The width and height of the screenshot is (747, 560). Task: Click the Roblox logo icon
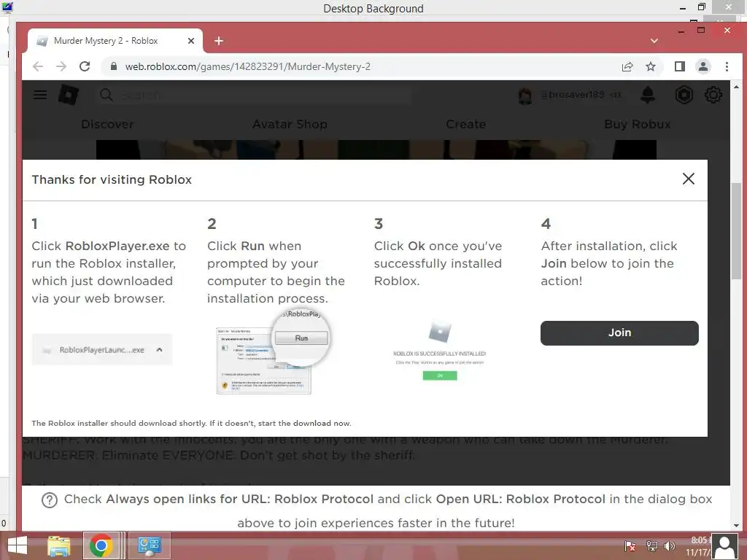point(68,95)
